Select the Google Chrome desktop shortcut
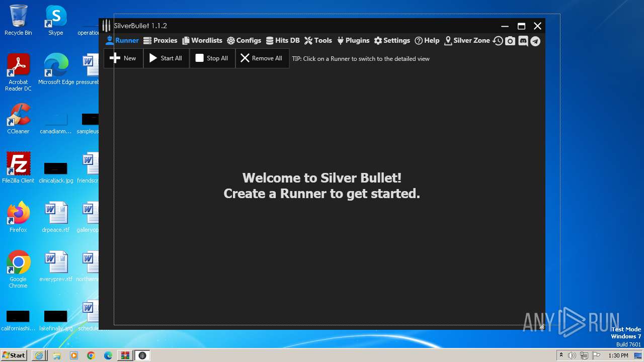This screenshot has height=362, width=644. (18, 270)
